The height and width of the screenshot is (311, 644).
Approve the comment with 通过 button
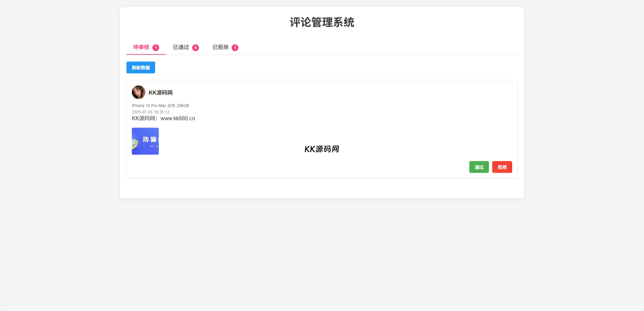click(479, 167)
